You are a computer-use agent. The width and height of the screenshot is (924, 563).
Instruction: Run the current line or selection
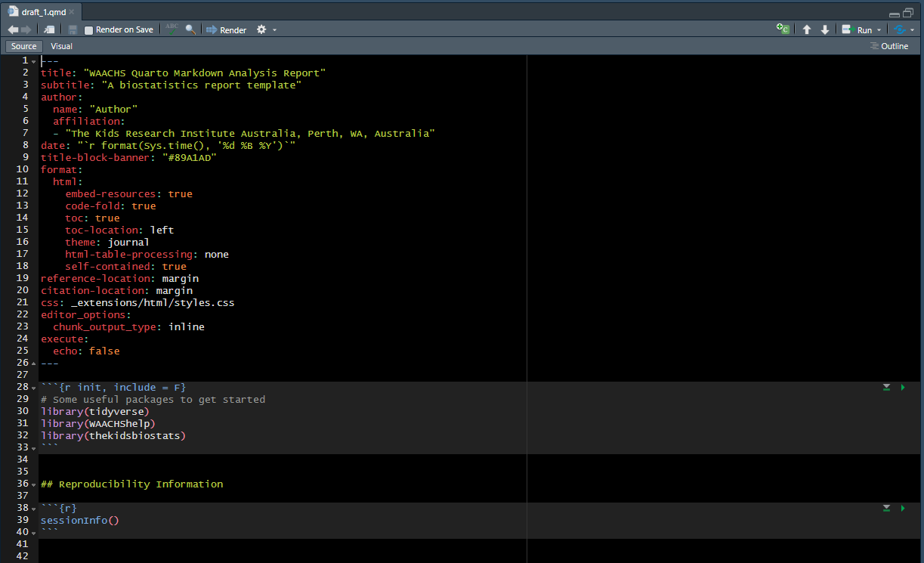coord(858,30)
